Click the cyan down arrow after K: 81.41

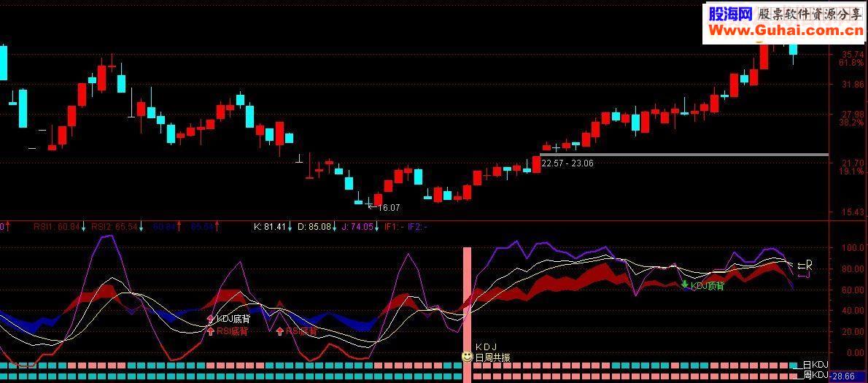[x=290, y=226]
